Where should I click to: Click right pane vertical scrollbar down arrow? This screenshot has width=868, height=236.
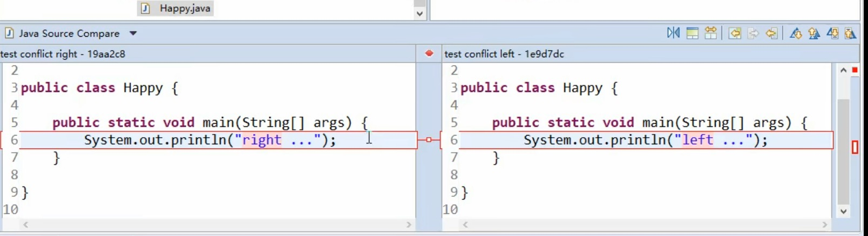tap(843, 212)
